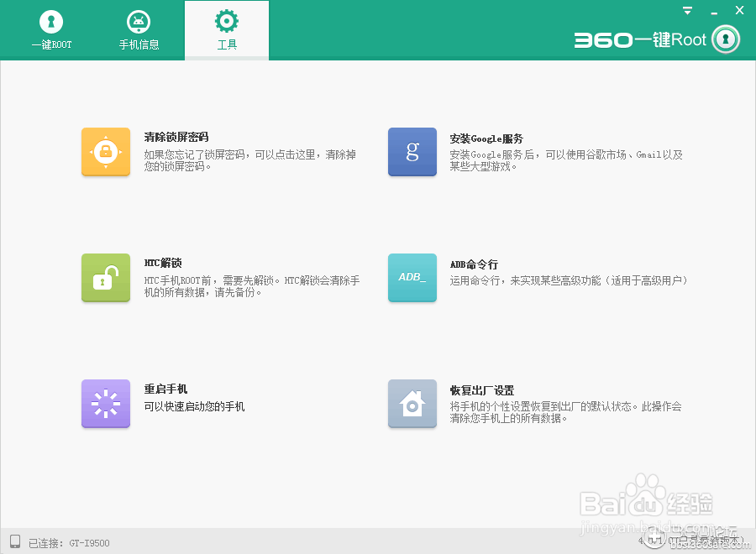The height and width of the screenshot is (554, 756).
Task: Click the blue Google services icon
Action: pyautogui.click(x=412, y=152)
